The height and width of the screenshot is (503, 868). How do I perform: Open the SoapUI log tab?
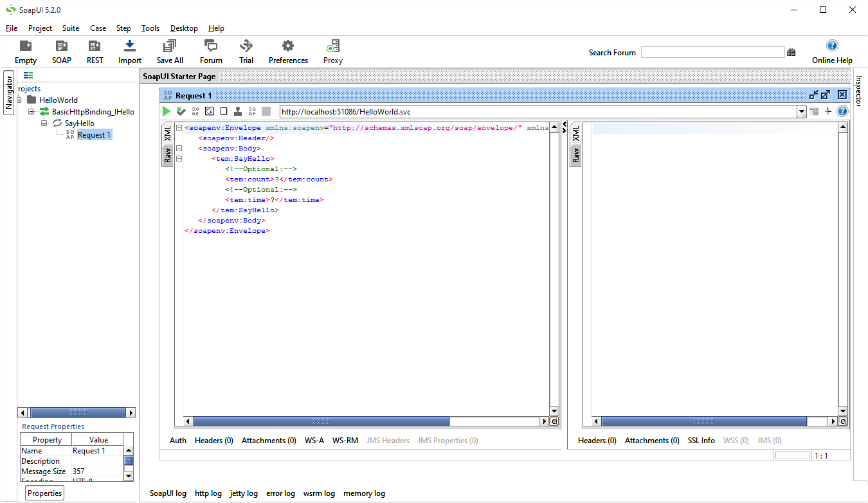168,493
